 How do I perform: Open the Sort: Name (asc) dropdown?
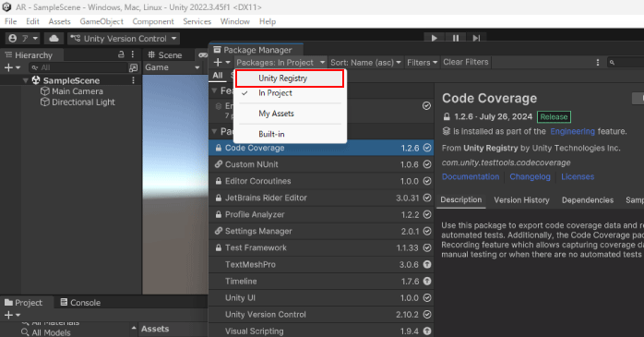[x=365, y=63]
